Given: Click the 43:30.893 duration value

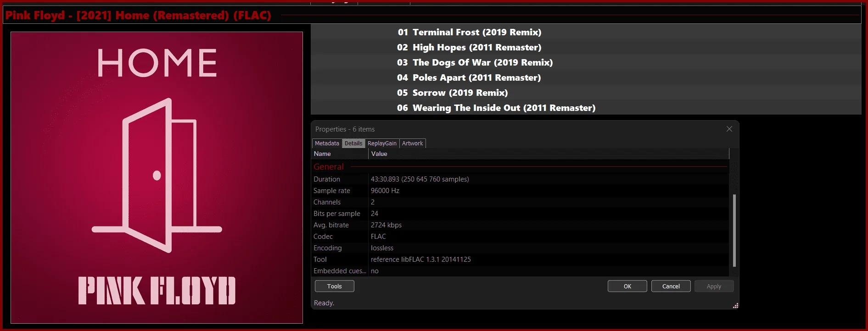Looking at the screenshot, I should click(420, 179).
